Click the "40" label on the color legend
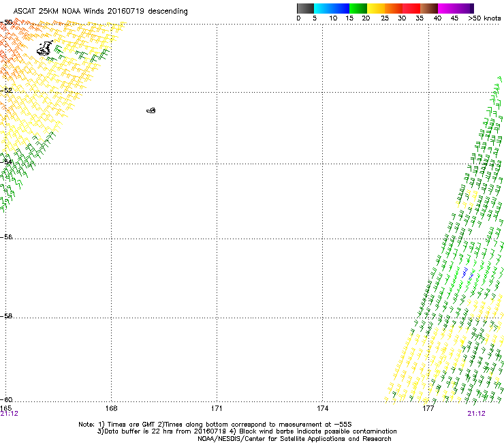The width and height of the screenshot is (504, 443). tap(437, 18)
